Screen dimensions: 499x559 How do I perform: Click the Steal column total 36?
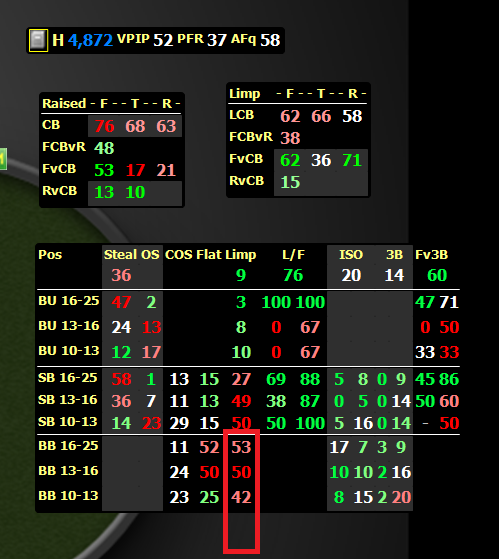(x=121, y=275)
